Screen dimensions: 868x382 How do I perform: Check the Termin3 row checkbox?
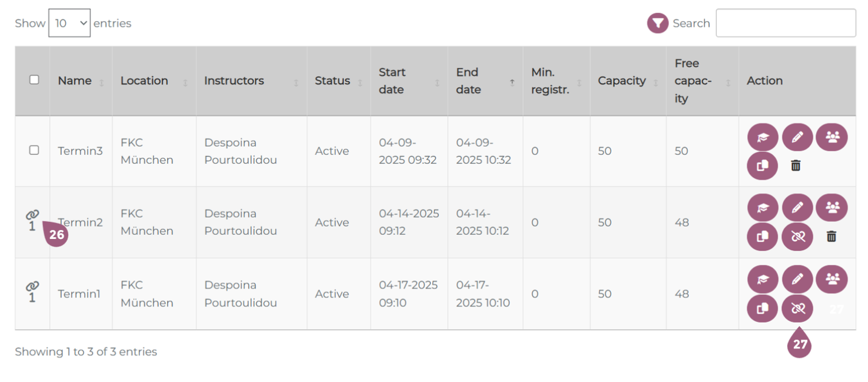tap(34, 150)
